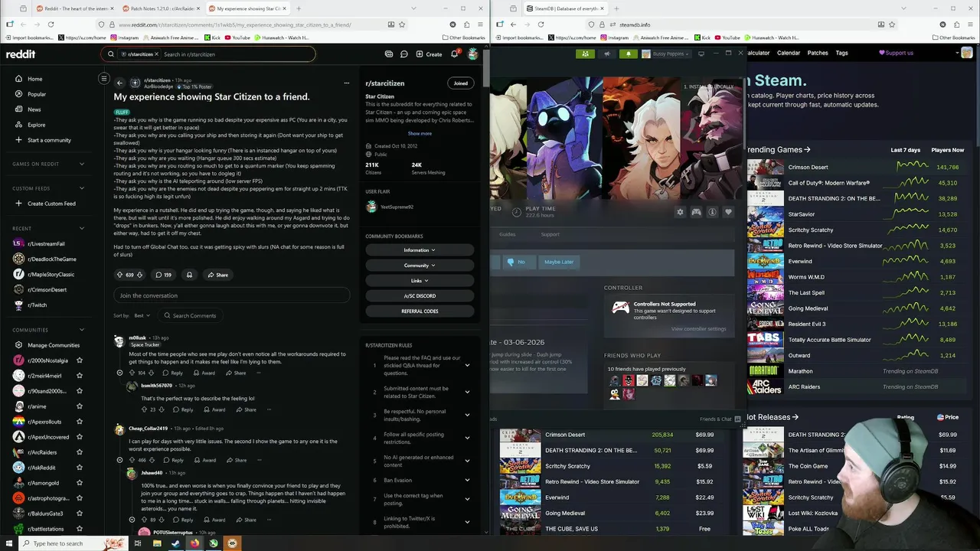Downvote the Star Citizen post
980x551 pixels.
139,275
